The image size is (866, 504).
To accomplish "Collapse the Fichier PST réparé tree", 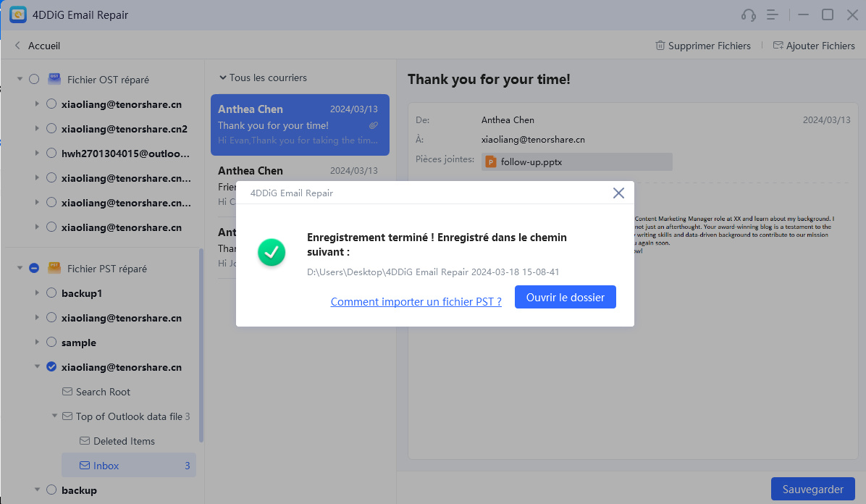I will 20,268.
